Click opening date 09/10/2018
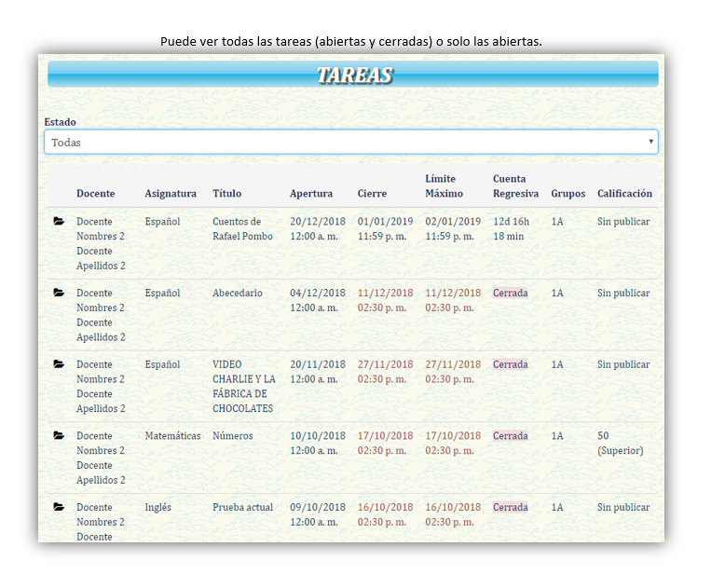 [x=318, y=507]
